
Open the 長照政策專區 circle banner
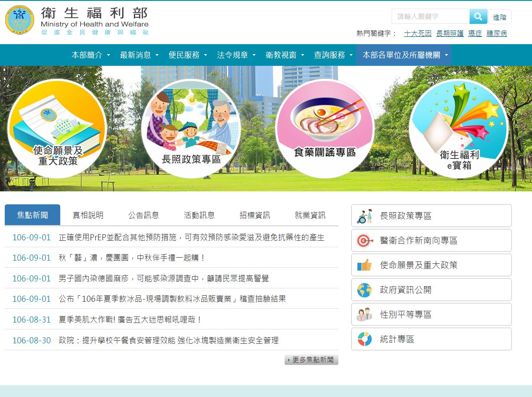[191, 129]
